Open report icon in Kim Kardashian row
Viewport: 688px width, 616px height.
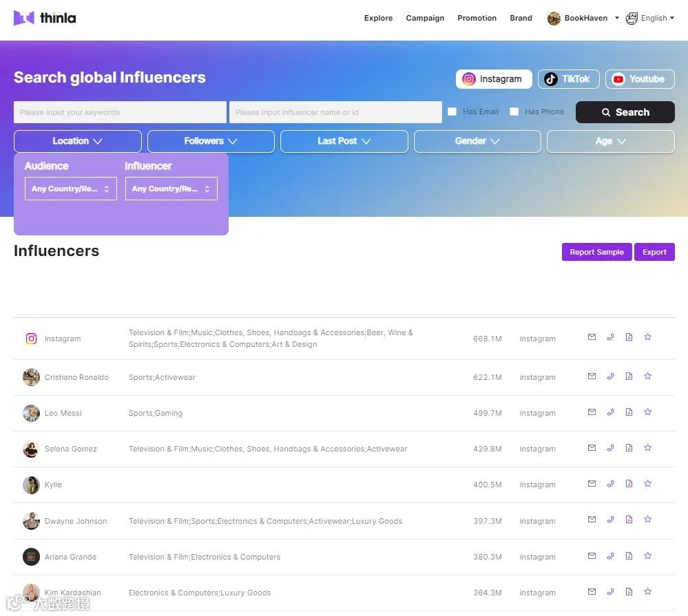click(629, 591)
